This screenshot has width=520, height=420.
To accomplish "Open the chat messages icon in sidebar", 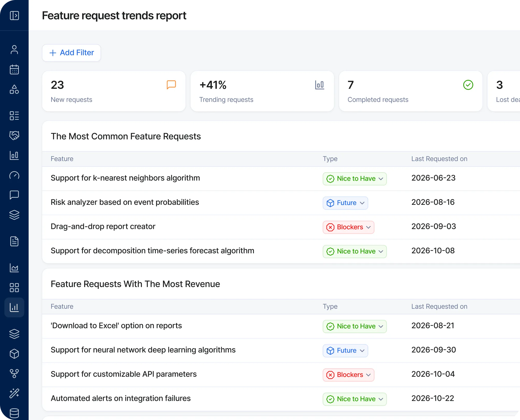I will [x=15, y=195].
